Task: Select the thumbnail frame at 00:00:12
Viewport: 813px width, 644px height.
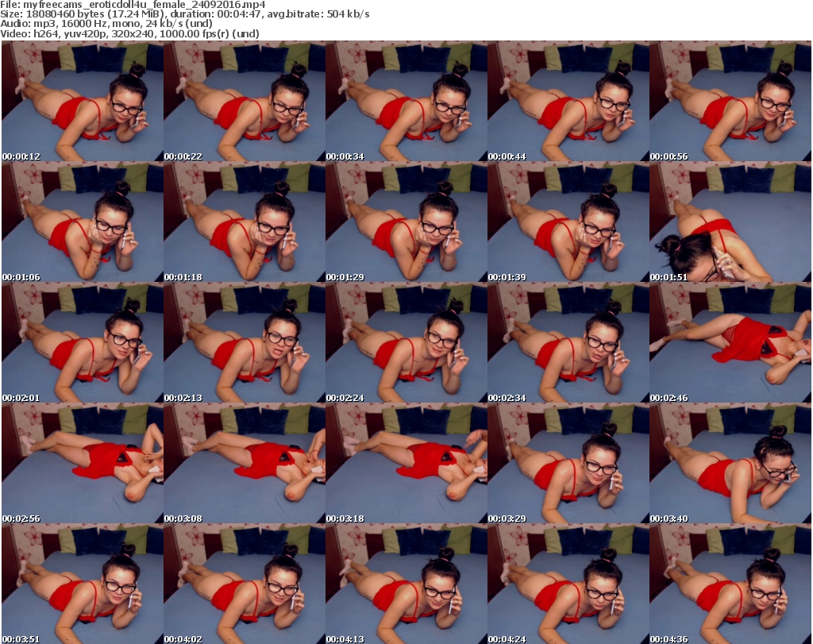Action: click(83, 101)
